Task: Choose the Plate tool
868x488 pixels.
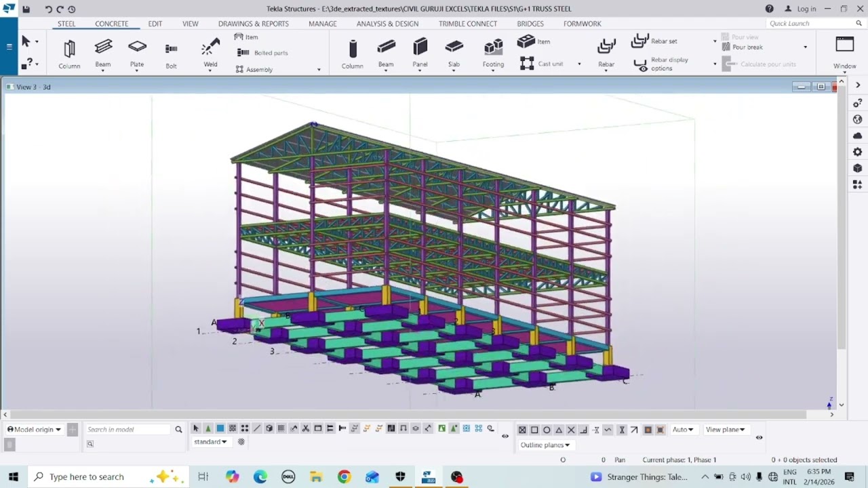Action: (137, 53)
